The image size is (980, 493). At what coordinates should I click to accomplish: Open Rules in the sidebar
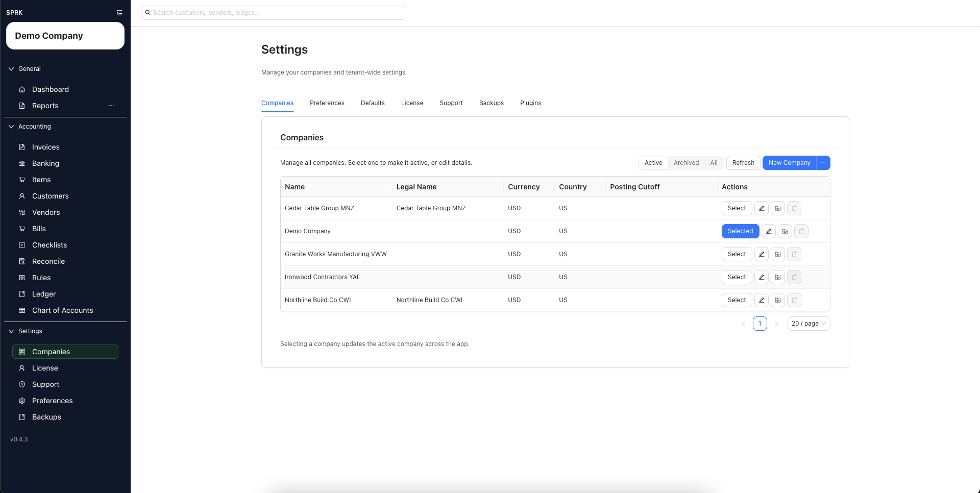pos(65,278)
